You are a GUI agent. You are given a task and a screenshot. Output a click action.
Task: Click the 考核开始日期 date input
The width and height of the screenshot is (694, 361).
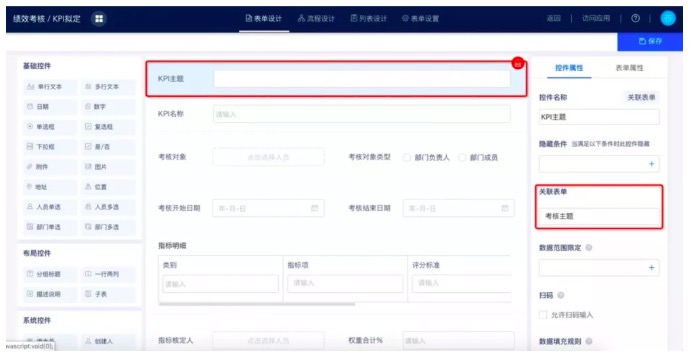point(268,208)
